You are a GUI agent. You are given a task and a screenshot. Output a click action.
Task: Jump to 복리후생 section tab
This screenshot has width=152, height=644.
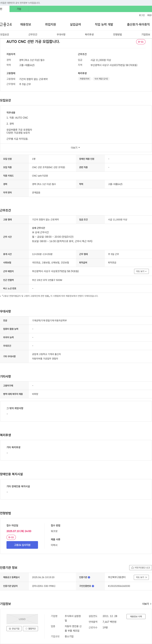89,34
